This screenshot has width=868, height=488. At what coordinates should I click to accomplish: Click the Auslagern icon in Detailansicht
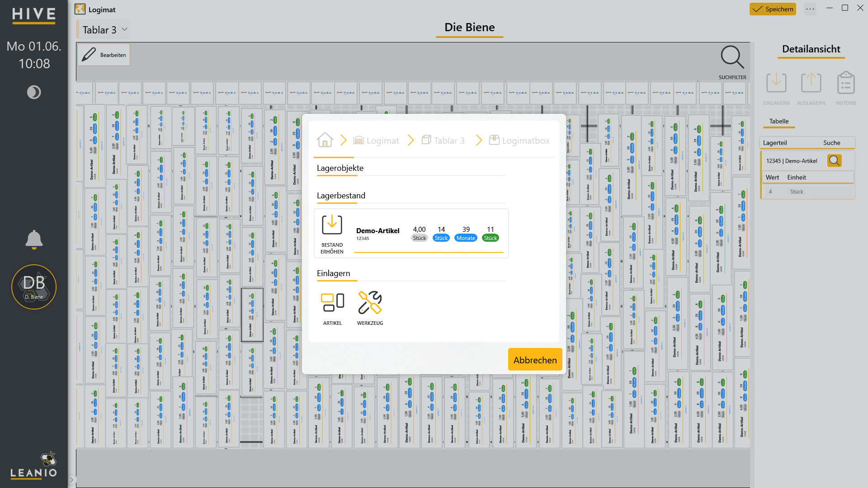pyautogui.click(x=811, y=83)
